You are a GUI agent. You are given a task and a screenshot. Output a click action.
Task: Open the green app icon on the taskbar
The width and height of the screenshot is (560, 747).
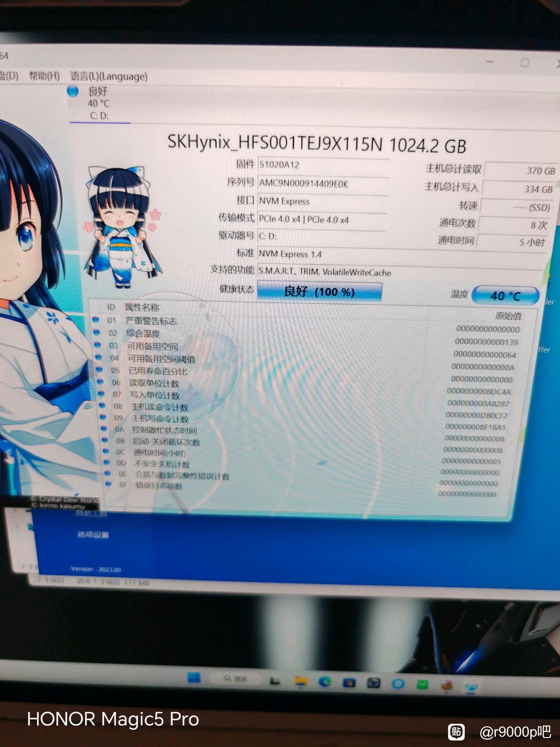click(x=423, y=684)
